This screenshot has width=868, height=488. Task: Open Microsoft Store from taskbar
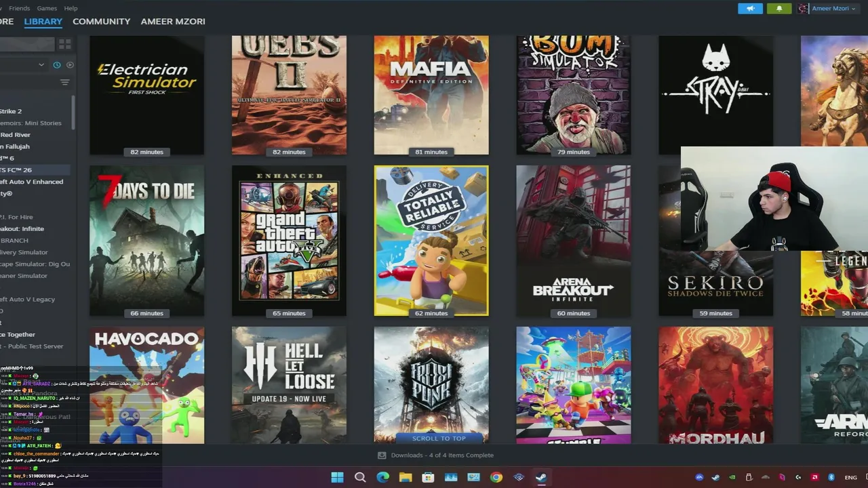(x=428, y=477)
